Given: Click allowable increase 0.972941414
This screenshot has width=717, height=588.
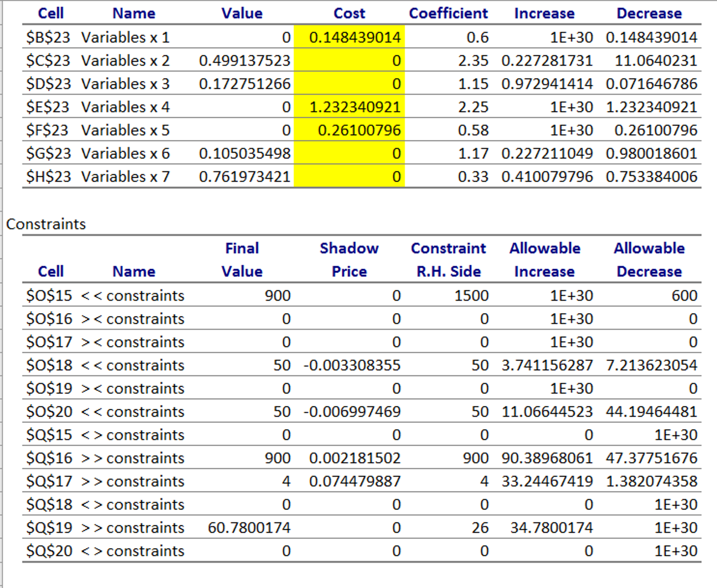Looking at the screenshot, I should coord(547,84).
